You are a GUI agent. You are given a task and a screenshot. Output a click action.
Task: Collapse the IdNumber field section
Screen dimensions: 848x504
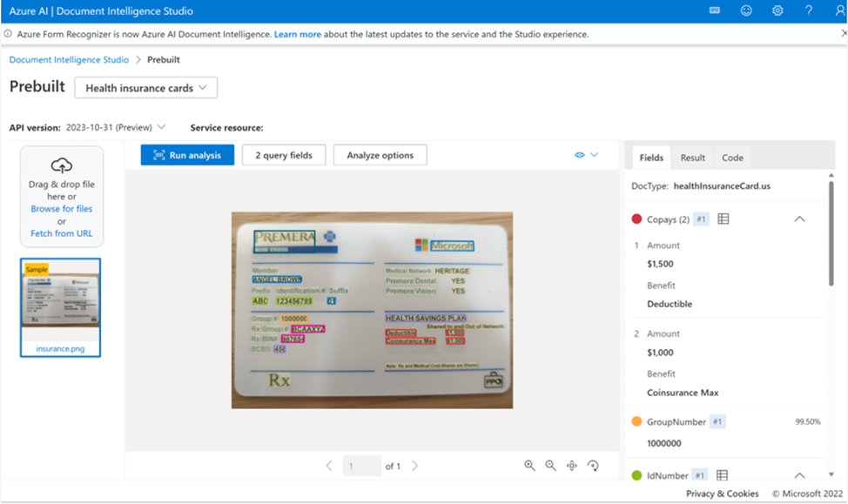[x=799, y=475]
